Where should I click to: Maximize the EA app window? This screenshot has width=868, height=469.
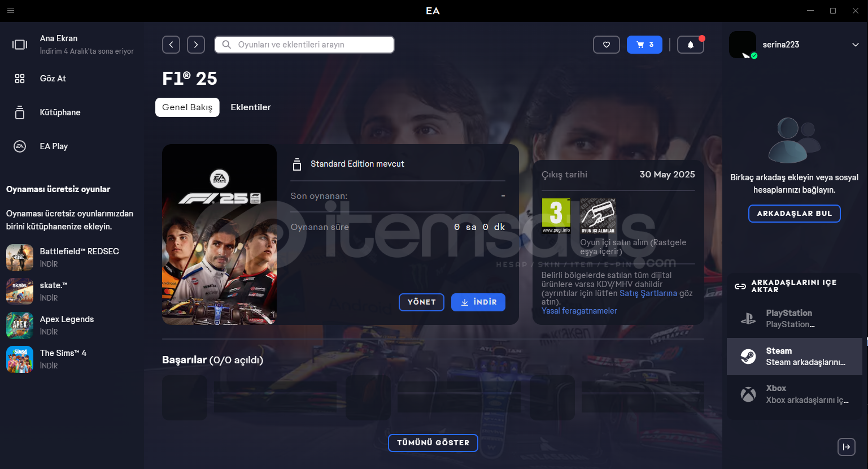pyautogui.click(x=833, y=11)
